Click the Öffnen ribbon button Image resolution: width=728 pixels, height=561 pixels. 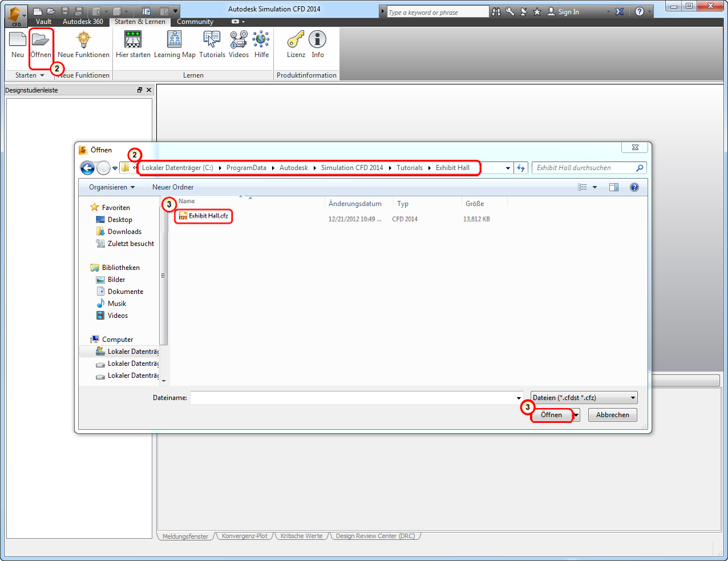click(x=41, y=45)
